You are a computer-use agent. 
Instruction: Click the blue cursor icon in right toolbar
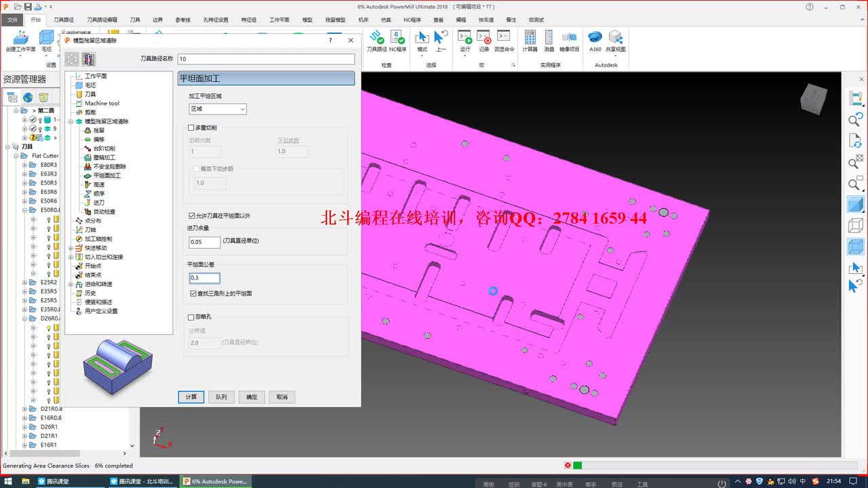(x=854, y=287)
